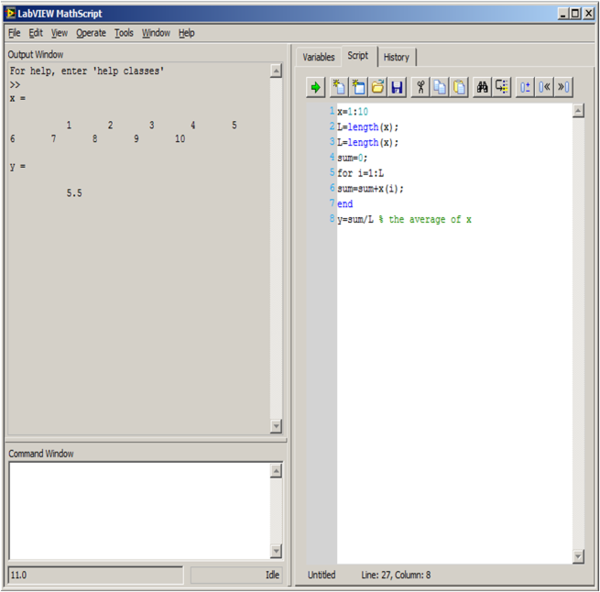Select the Script tab
600x592 pixels.
(358, 56)
